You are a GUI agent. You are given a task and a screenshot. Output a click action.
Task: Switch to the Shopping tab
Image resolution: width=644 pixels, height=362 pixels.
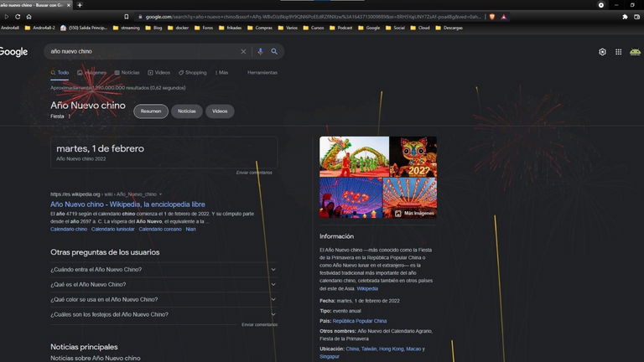click(193, 73)
